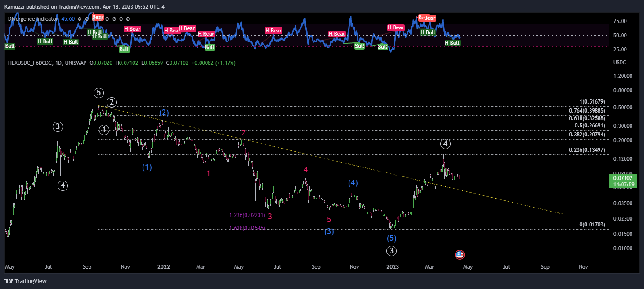Select the red wave 3 label
This screenshot has width=644, height=289.
270,216
